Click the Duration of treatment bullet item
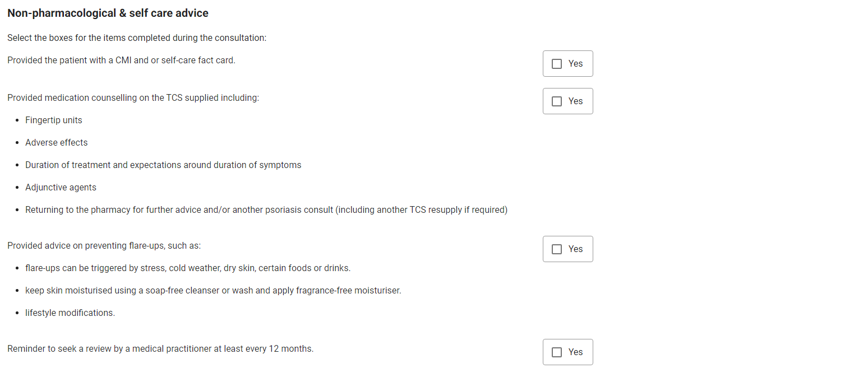This screenshot has width=868, height=368. tap(163, 165)
